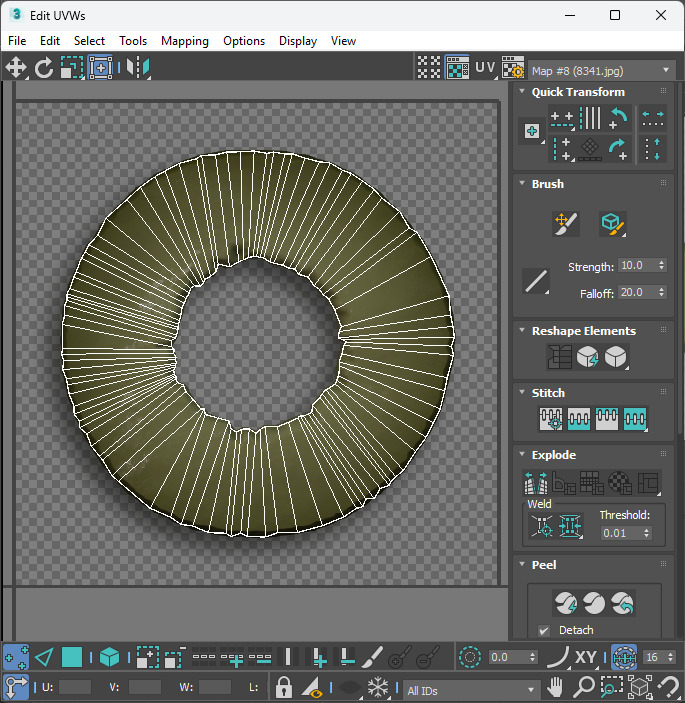
Task: Open the Edit menu
Action: 50,41
